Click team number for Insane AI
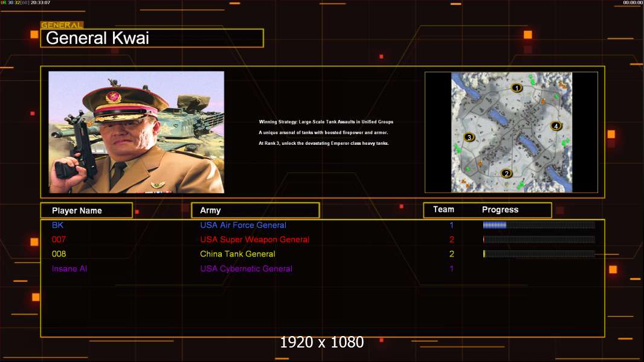644x362 pixels. [x=451, y=268]
